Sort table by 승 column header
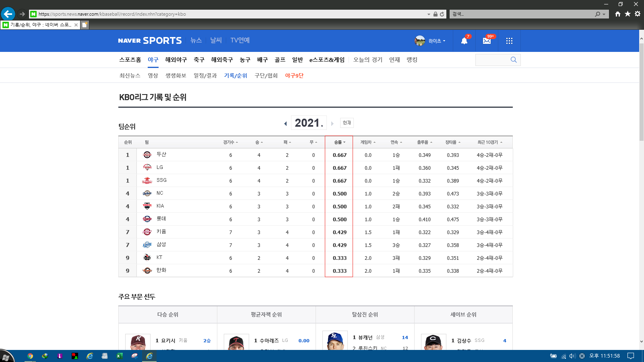This screenshot has width=644, height=362. point(259,142)
